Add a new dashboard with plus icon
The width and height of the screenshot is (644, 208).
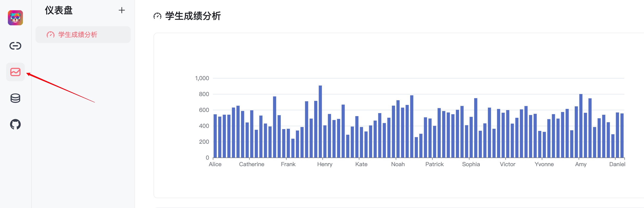click(x=122, y=10)
